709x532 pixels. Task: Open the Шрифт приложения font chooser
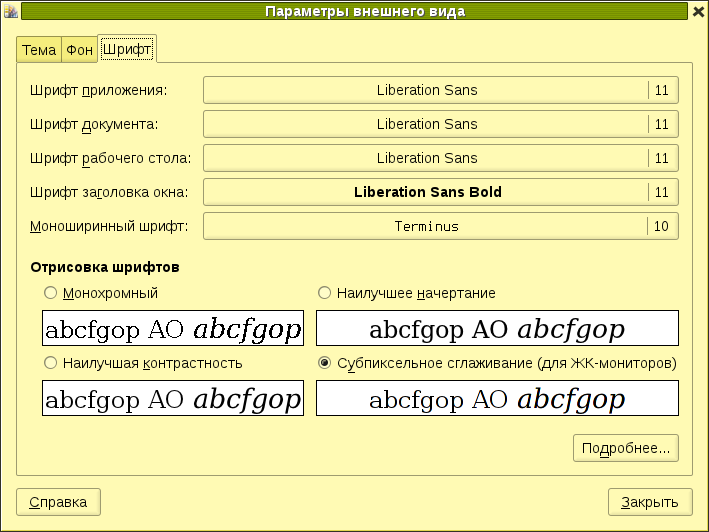(x=441, y=90)
